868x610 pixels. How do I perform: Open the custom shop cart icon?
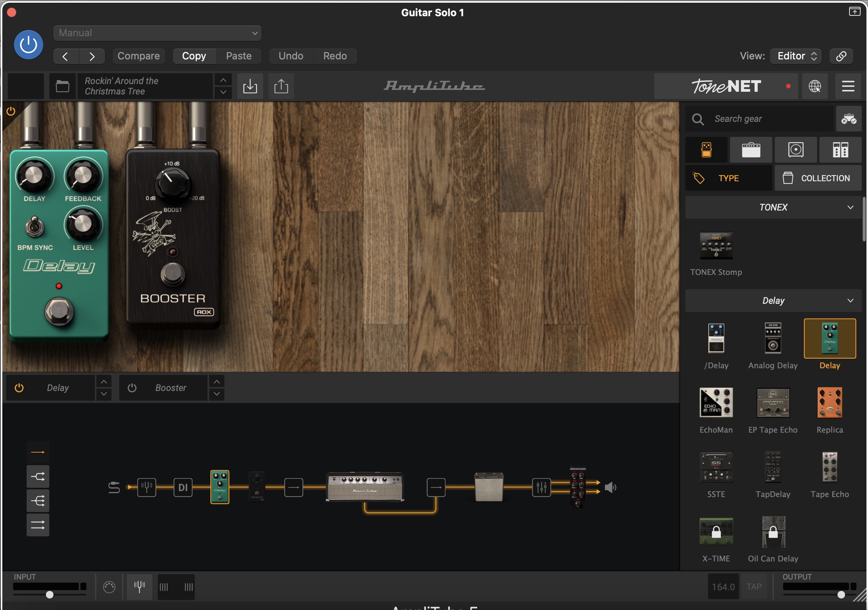pyautogui.click(x=849, y=119)
